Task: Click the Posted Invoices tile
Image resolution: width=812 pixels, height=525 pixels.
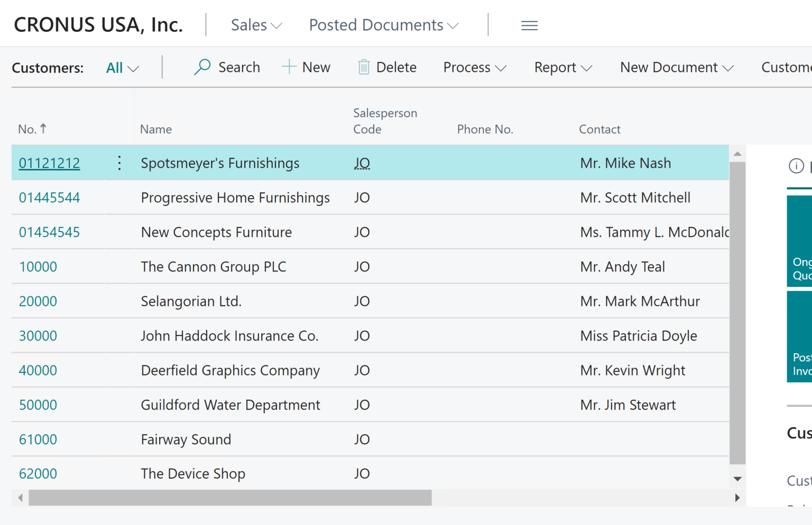Action: pyautogui.click(x=800, y=336)
